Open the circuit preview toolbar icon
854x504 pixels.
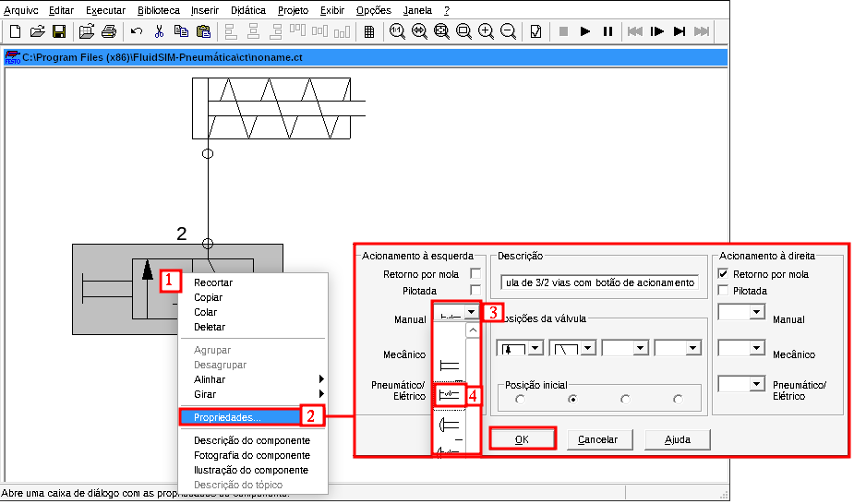tap(87, 31)
